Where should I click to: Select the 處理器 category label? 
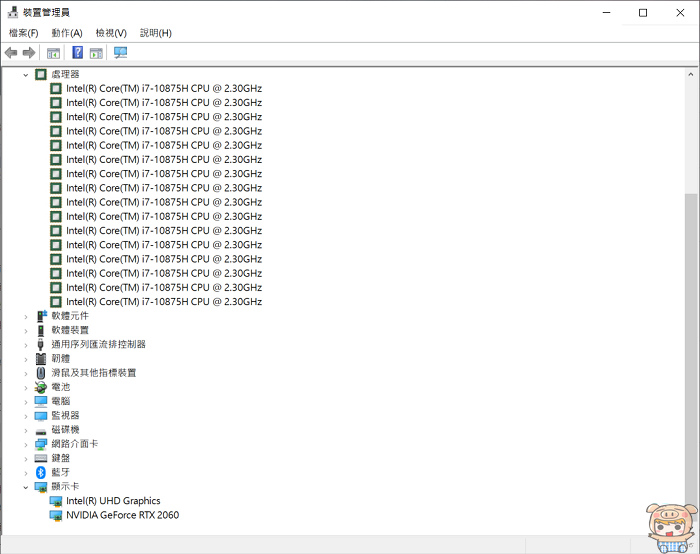click(65, 74)
